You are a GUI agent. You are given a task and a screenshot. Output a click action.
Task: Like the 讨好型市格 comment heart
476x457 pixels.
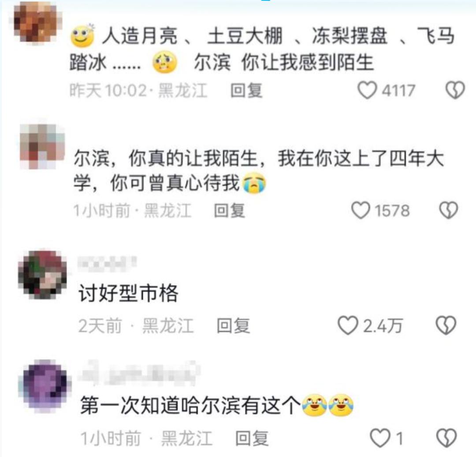coord(348,326)
